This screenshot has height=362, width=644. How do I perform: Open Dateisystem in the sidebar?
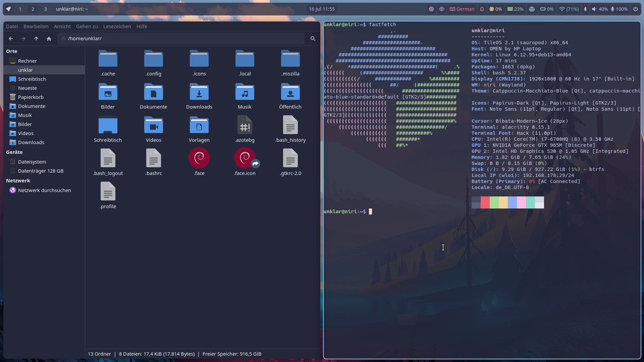(x=44, y=162)
